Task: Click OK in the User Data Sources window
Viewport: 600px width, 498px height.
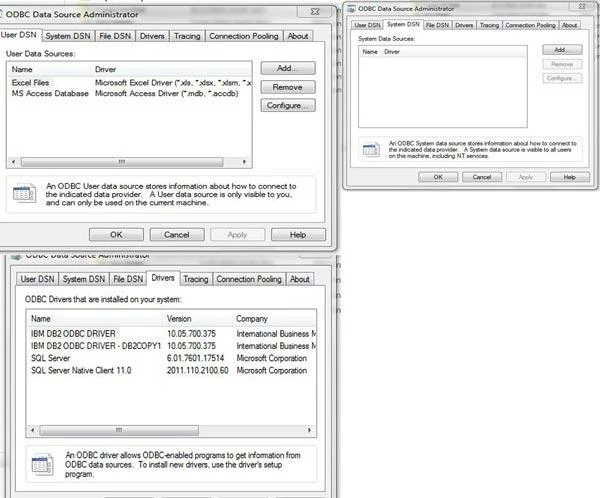Action: pyautogui.click(x=116, y=235)
